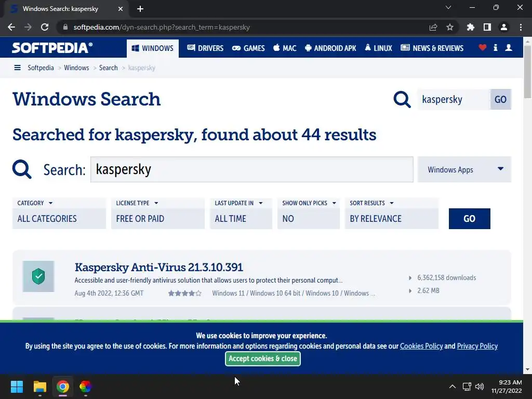Expand the Category filter dropdown
The width and height of the screenshot is (532, 399).
[35, 203]
